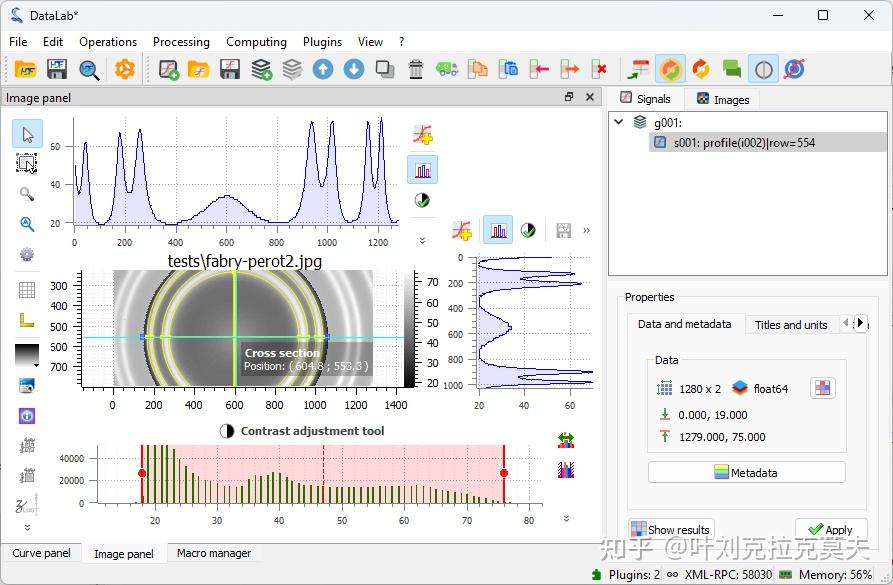Click the calendar with green arrow icon

pos(638,69)
